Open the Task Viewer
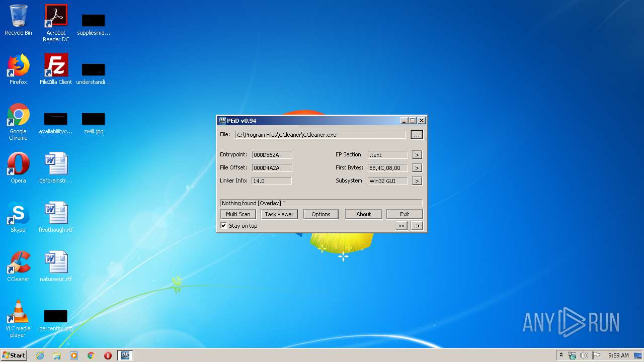The width and height of the screenshot is (644, 362). coord(279,214)
